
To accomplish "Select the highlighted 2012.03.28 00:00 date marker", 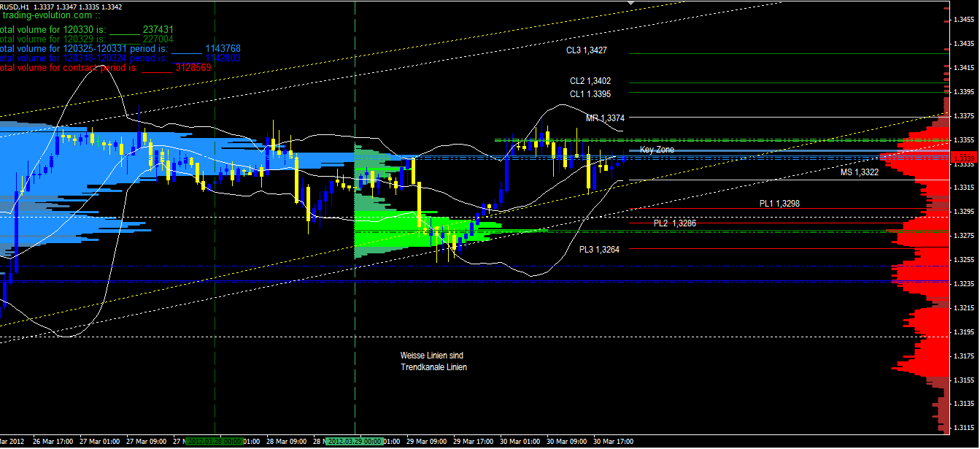I will pyautogui.click(x=215, y=441).
